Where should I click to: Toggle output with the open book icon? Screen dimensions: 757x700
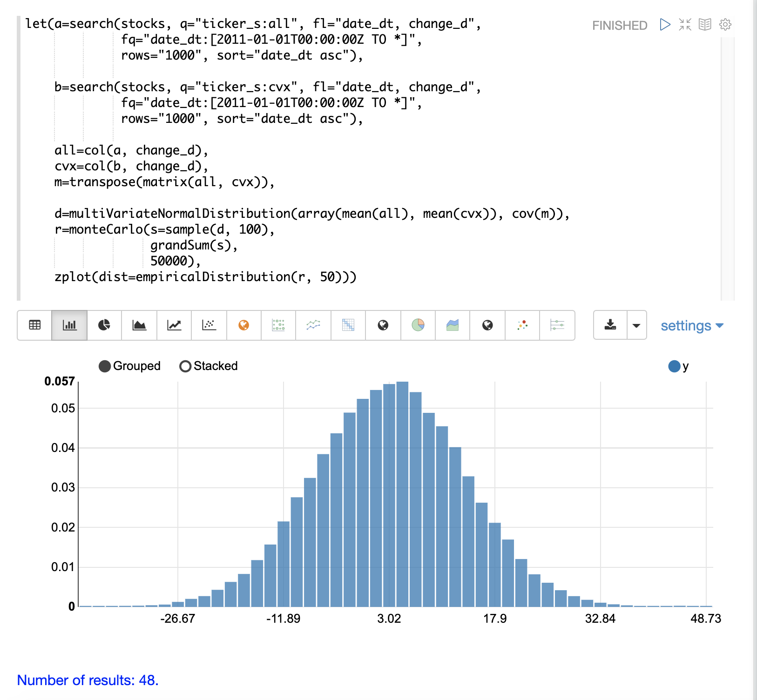705,25
